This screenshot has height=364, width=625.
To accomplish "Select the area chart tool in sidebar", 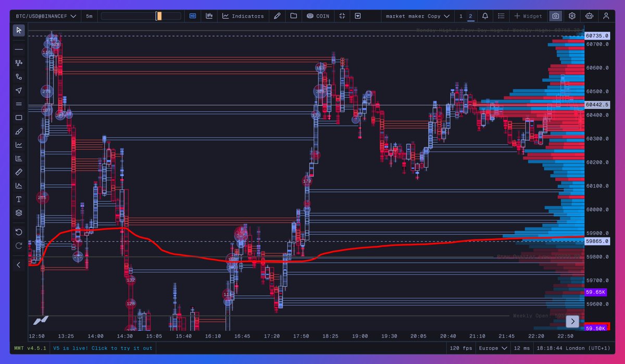I will click(x=19, y=185).
